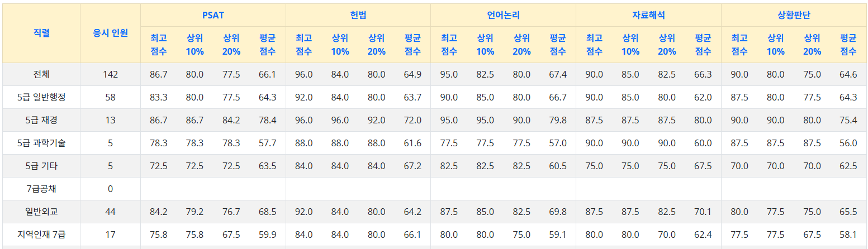Screen dimensions: 868x249
Task: Click the 언어논리 column group header
Action: pos(503,15)
